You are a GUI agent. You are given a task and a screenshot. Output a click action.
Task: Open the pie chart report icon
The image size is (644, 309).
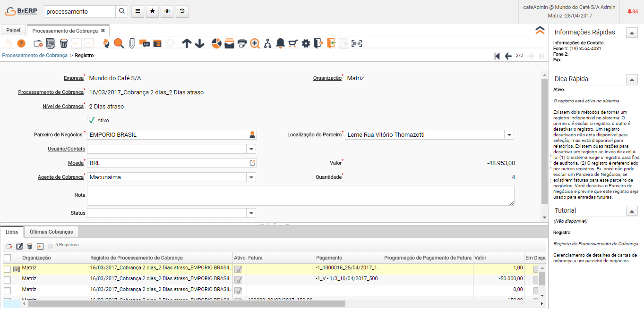click(216, 43)
